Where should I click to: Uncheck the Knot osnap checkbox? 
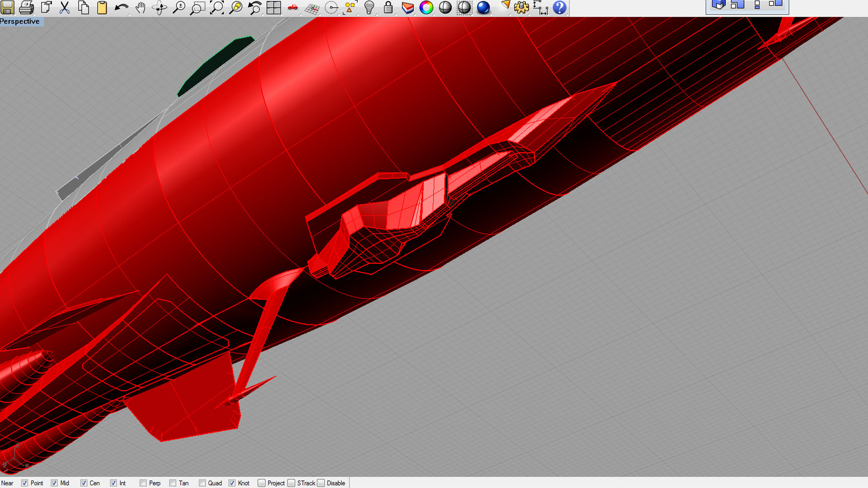[232, 483]
